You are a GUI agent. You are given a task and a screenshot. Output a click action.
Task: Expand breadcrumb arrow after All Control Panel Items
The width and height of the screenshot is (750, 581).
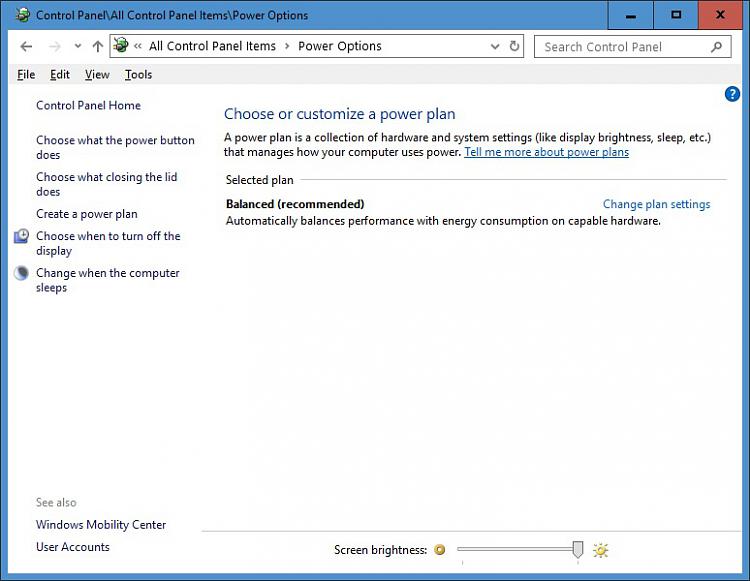pos(287,46)
